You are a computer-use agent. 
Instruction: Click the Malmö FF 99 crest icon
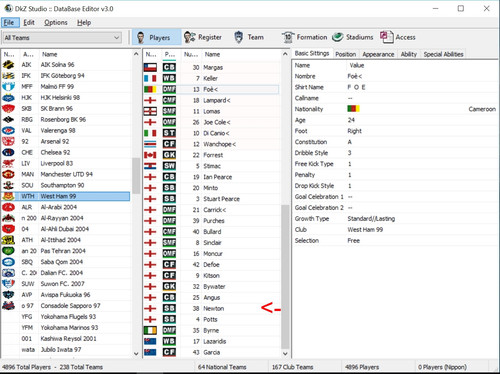point(8,87)
